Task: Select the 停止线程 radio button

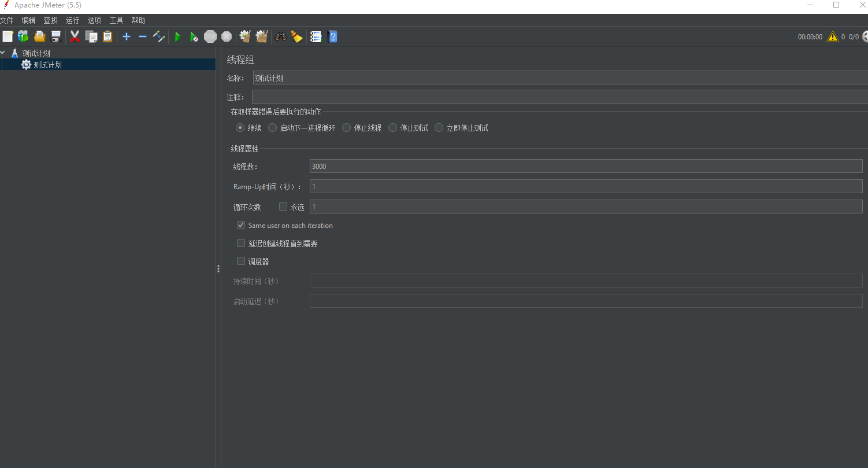Action: point(347,128)
